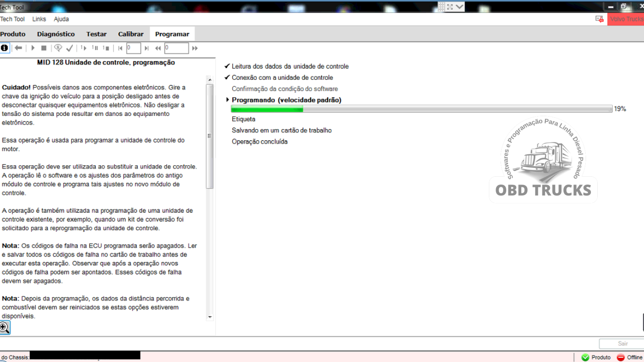
Task: Expand the Programando velocidade padrão section
Action: point(227,100)
